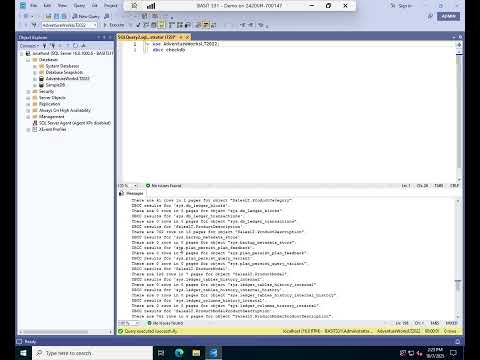Close the SQLQuery2.sql tab

pyautogui.click(x=188, y=37)
